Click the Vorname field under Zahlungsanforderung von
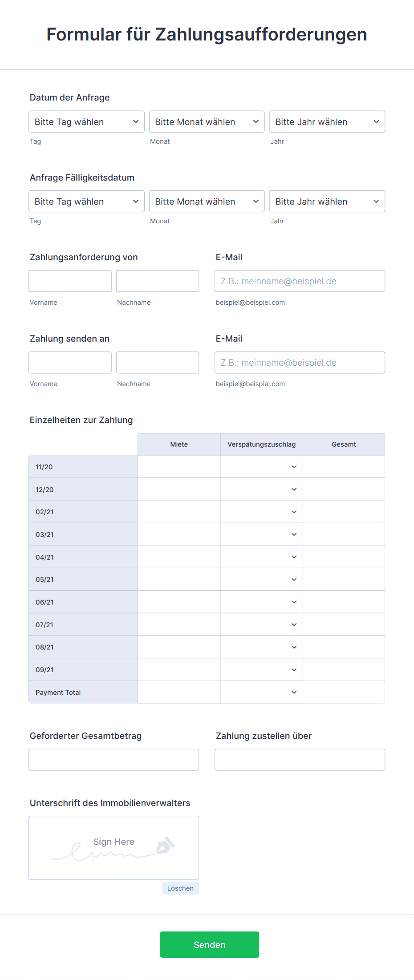 tap(69, 281)
